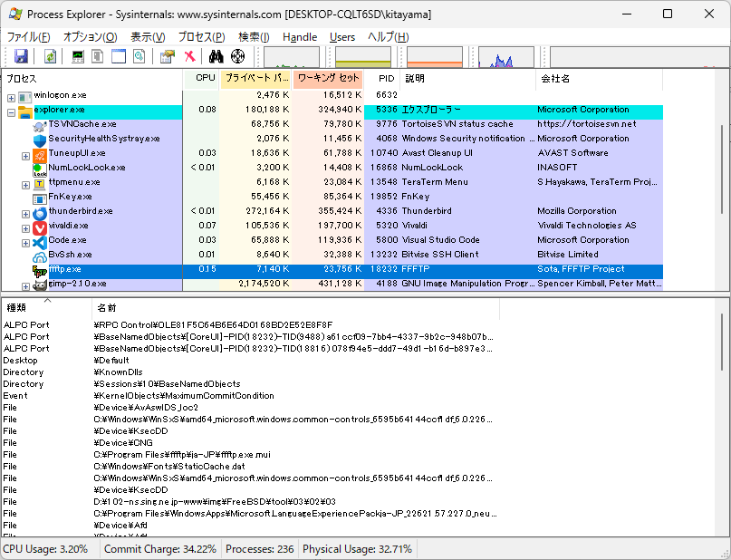Open the 検索(I) menu
Image resolution: width=731 pixels, height=560 pixels.
tap(254, 37)
